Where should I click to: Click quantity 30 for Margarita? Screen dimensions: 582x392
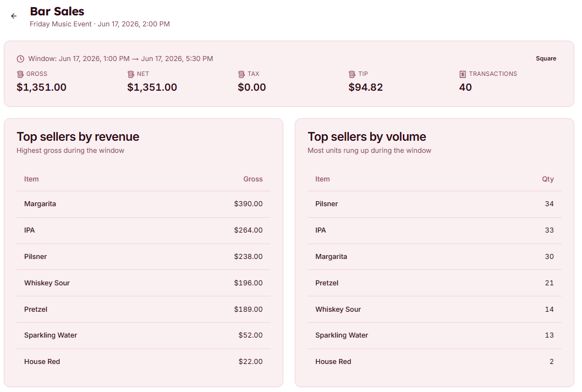550,257
